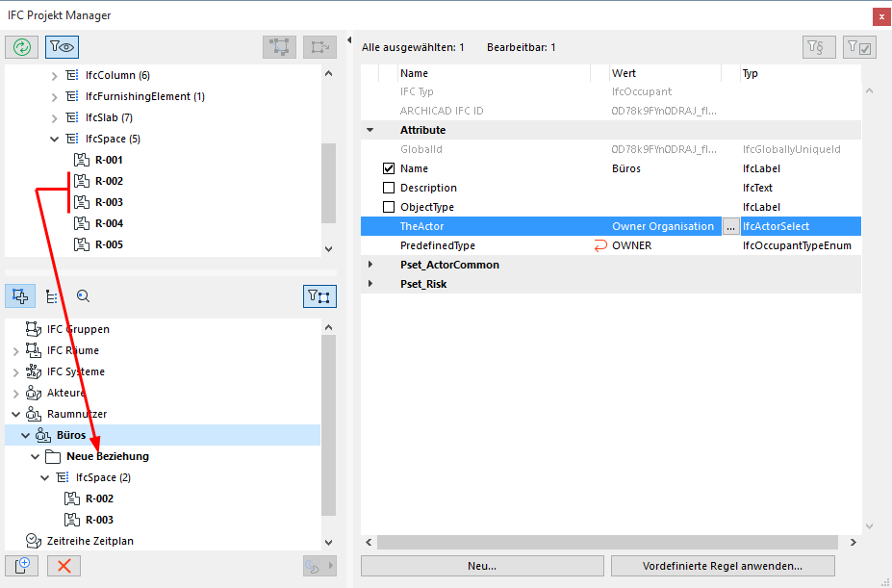Check the ObjectType attribute checkbox
This screenshot has width=892, height=588.
(389, 207)
